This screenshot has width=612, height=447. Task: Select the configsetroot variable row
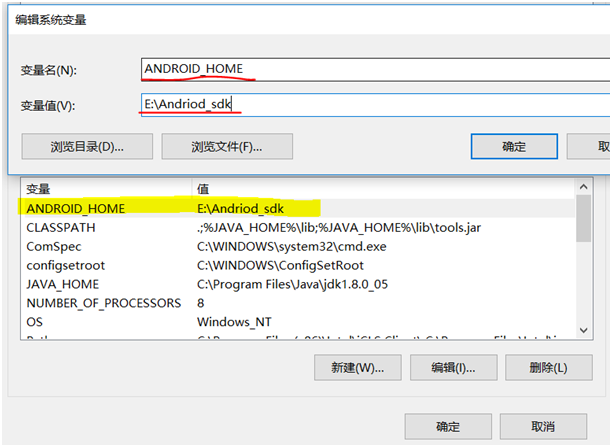(x=298, y=265)
